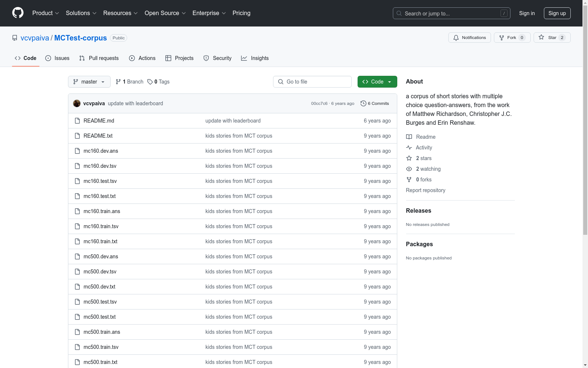Open the README.md file
Image resolution: width=588 pixels, height=368 pixels.
[99, 121]
